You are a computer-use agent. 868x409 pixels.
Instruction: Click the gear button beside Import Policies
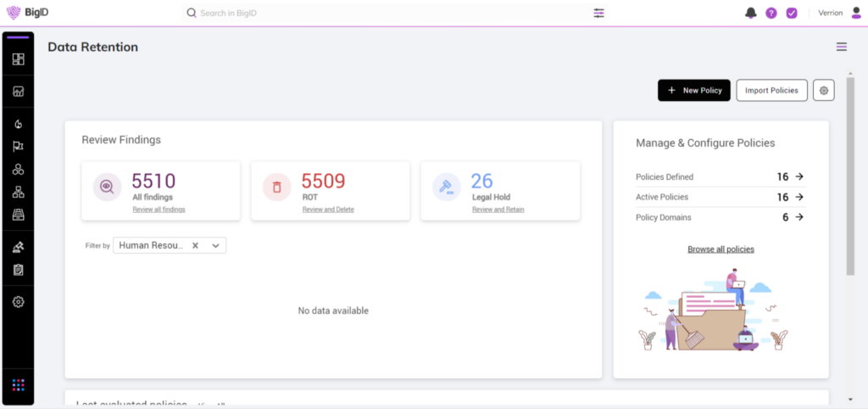[823, 90]
